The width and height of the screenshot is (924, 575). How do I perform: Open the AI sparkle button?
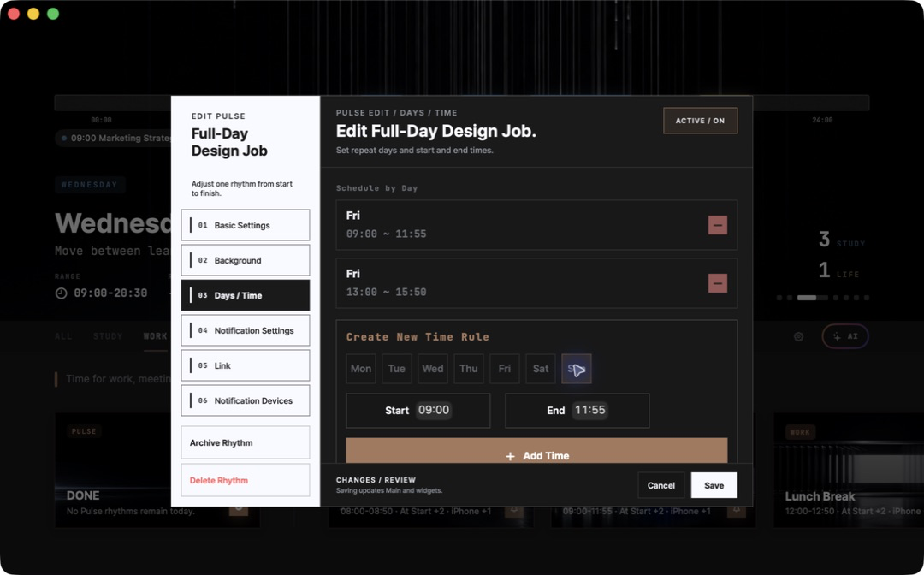(845, 336)
